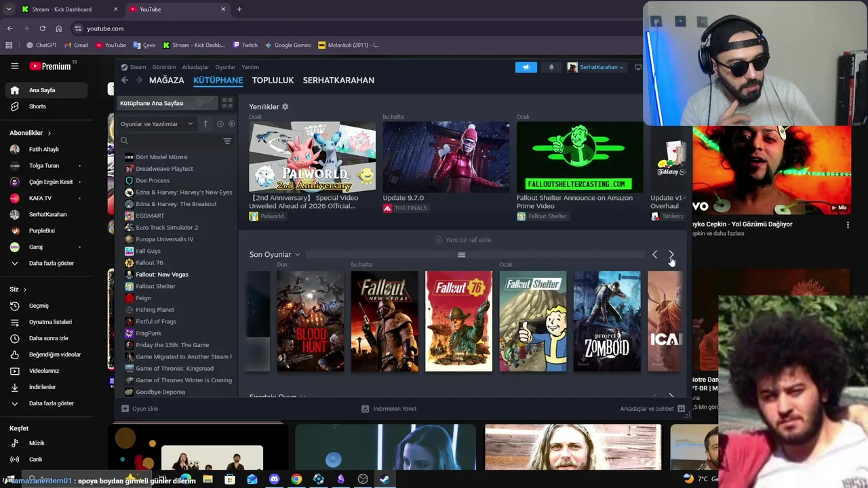Screen dimensions: 868x488
Task: Select Fishing Planet in the library list
Action: (155, 310)
